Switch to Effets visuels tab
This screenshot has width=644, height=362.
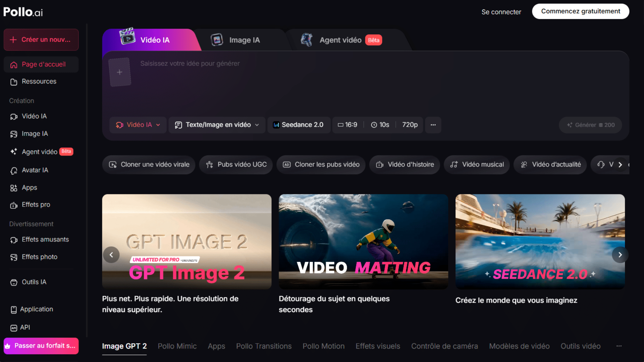click(378, 346)
